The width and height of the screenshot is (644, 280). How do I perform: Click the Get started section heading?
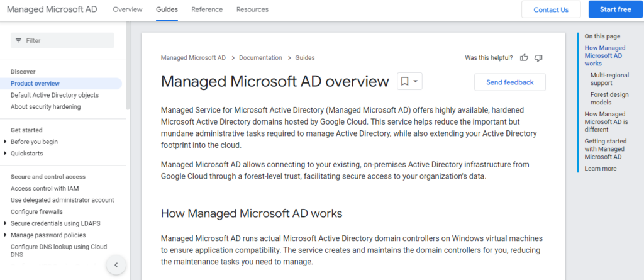click(26, 130)
